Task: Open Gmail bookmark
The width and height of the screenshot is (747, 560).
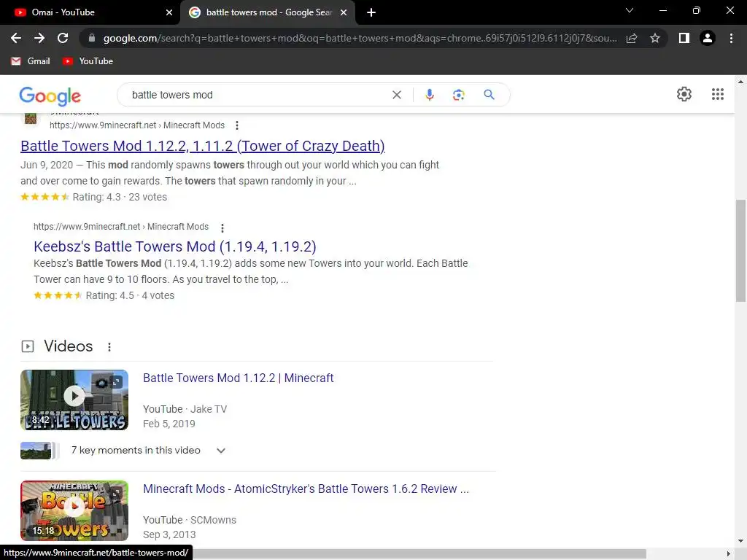Action: [x=31, y=61]
